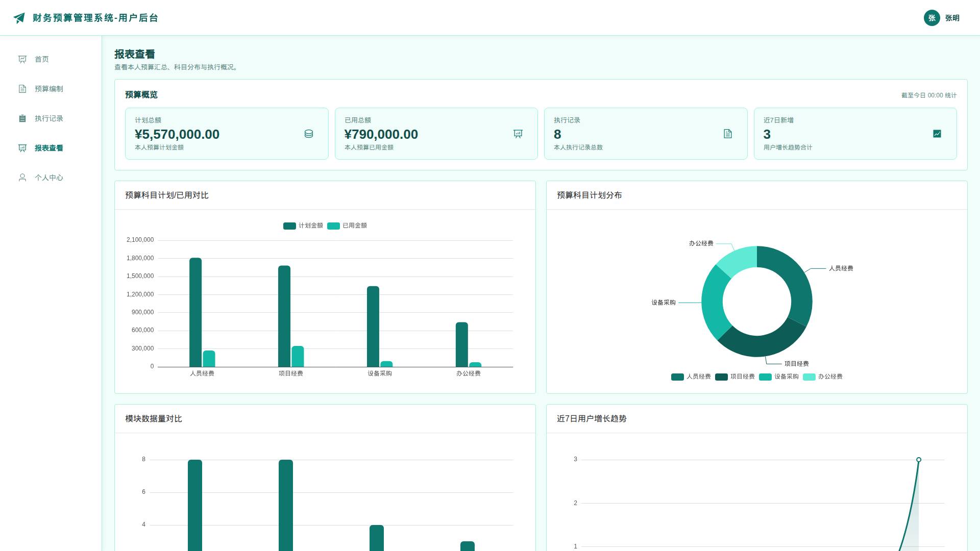Click the 模块数据量对比 chart title
Screen dimensions: 980x551
tap(154, 419)
